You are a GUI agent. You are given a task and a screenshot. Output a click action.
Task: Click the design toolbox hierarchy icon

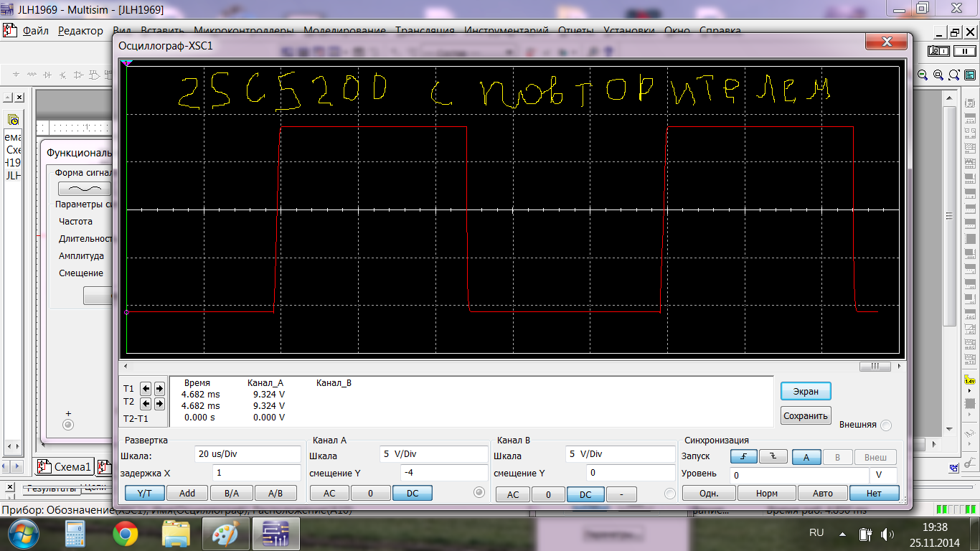(14, 120)
